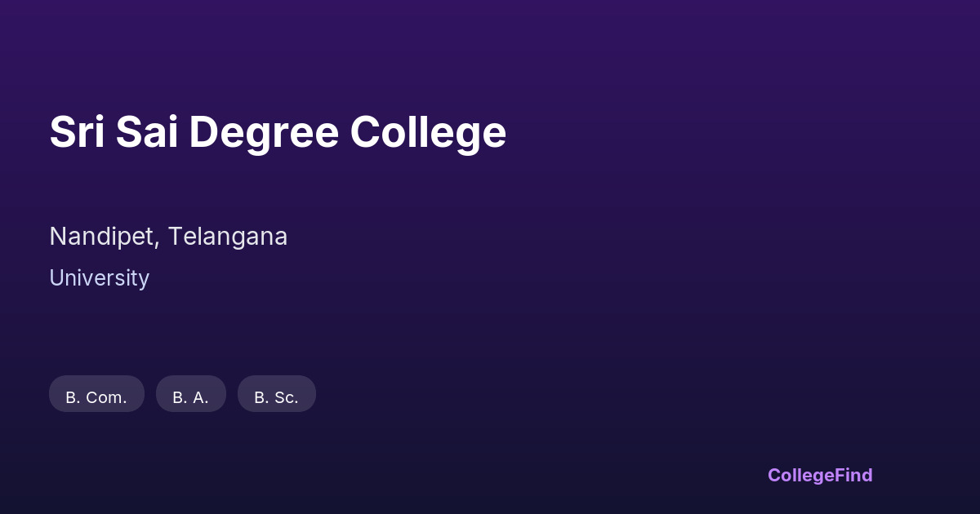This screenshot has height=514, width=980.
Task: Click "Com." text inside the first chip
Action: [x=106, y=398]
